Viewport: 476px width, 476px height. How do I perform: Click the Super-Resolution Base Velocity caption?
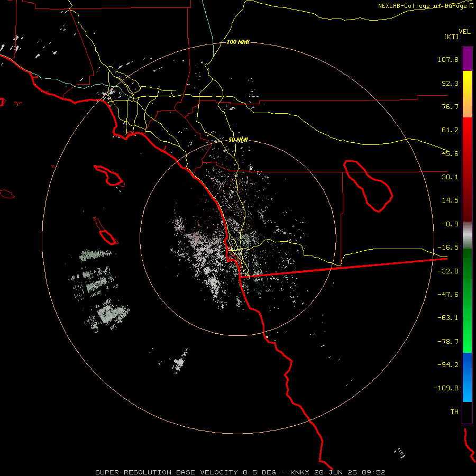point(241,472)
